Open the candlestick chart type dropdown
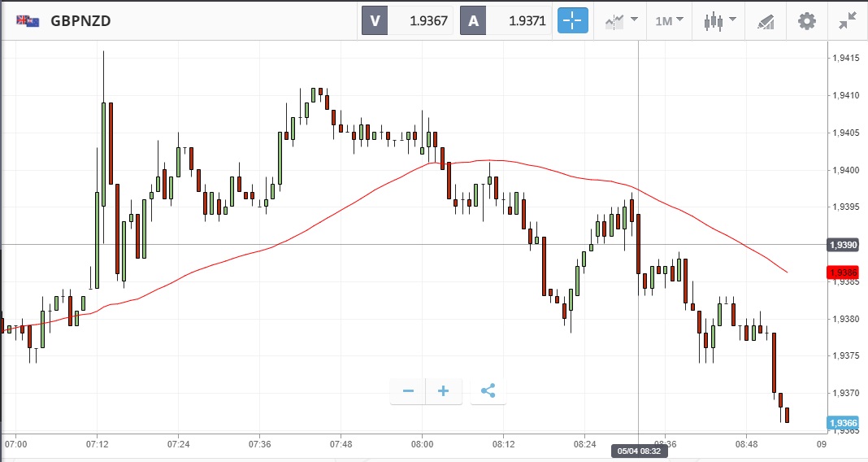This screenshot has width=868, height=462. pos(719,21)
